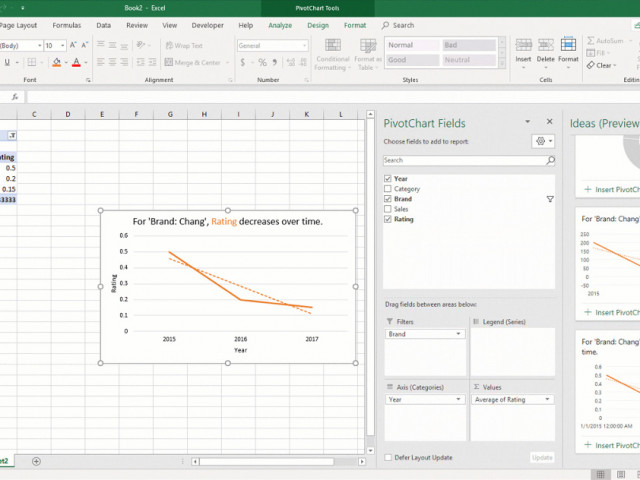Screen dimensions: 640x480
Task: Switch to the Analyze ribbon tab
Action: [x=280, y=25]
